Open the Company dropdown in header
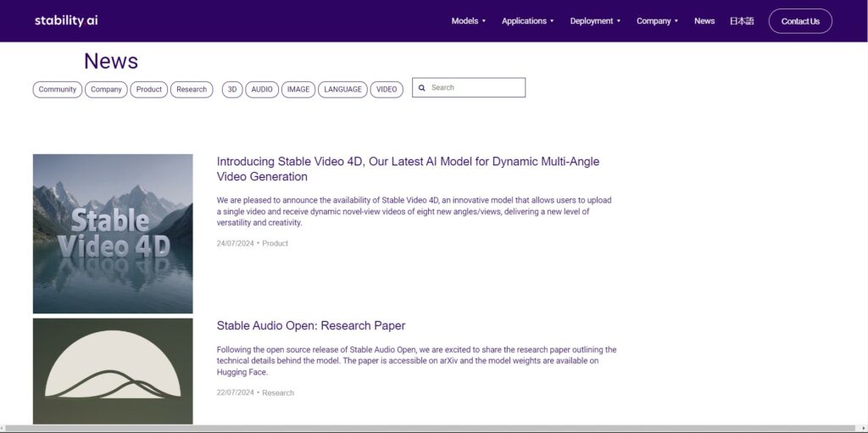 (x=657, y=21)
